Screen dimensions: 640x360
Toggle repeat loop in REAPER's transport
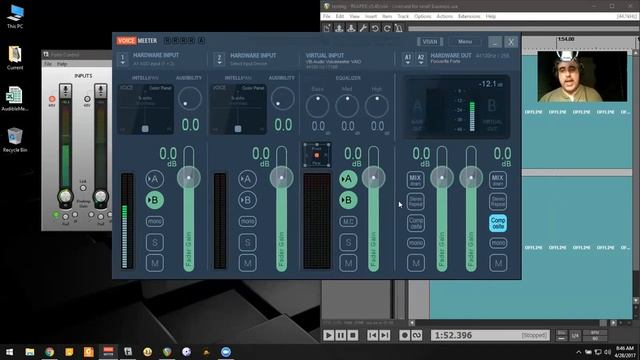point(417,335)
